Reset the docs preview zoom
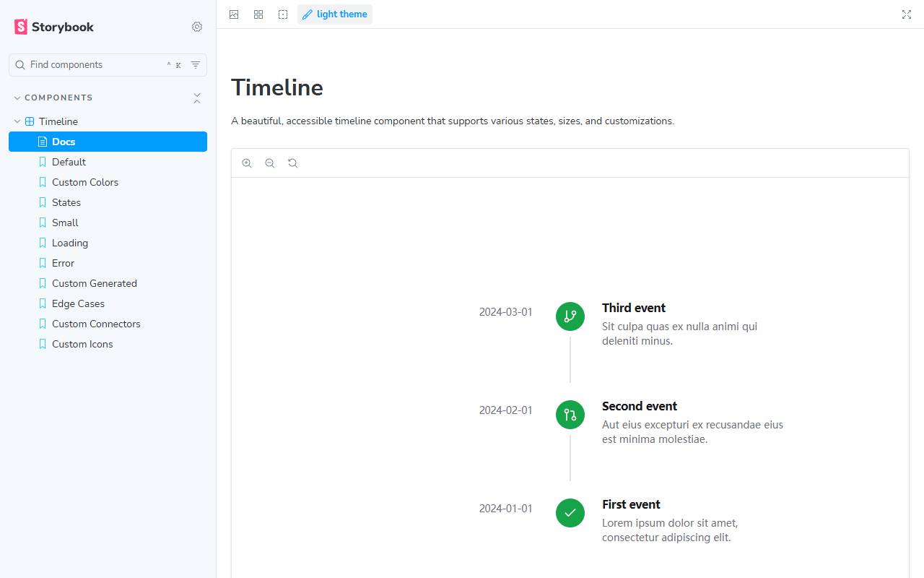Image resolution: width=924 pixels, height=578 pixels. click(x=292, y=163)
